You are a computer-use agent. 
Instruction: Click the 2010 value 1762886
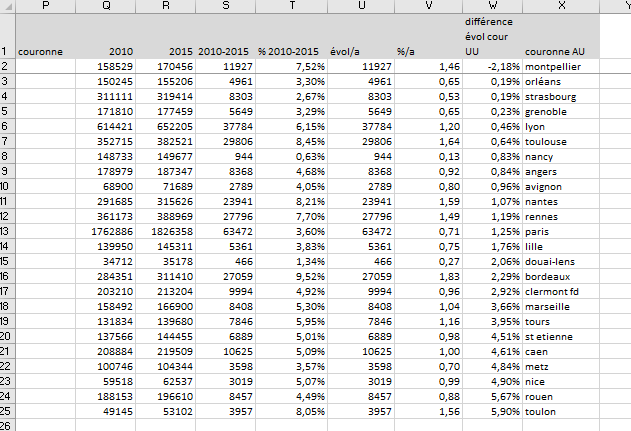106,231
